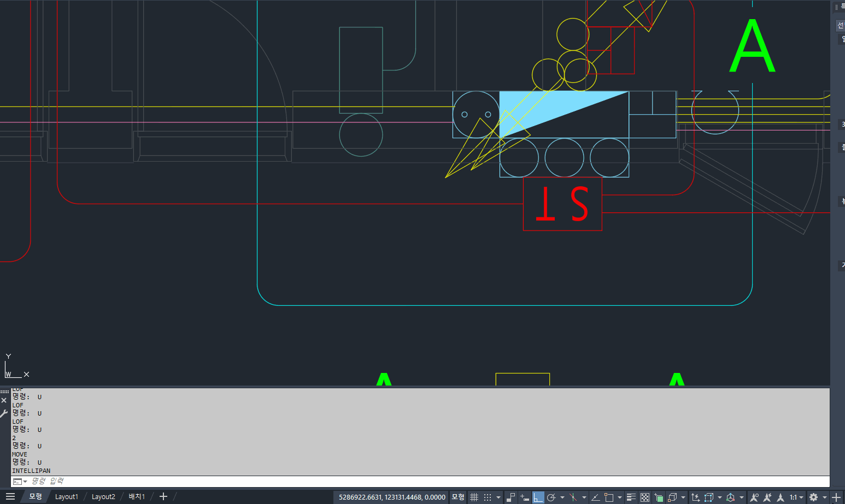Click the annotation auto-scale icon
Viewport: 845px width, 504px height.
tap(767, 497)
